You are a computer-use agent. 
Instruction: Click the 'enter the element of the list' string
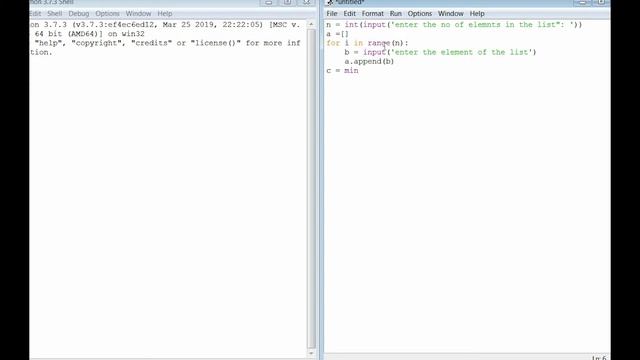pos(463,52)
